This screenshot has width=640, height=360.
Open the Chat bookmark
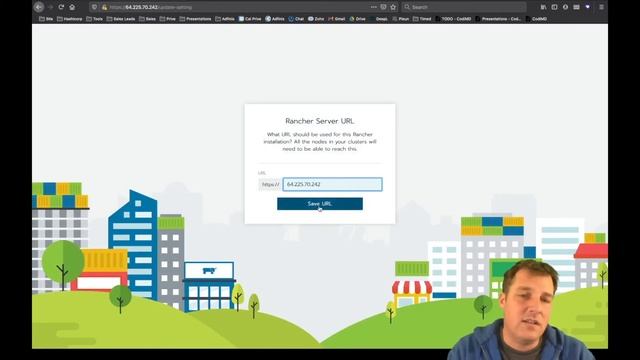pos(296,19)
